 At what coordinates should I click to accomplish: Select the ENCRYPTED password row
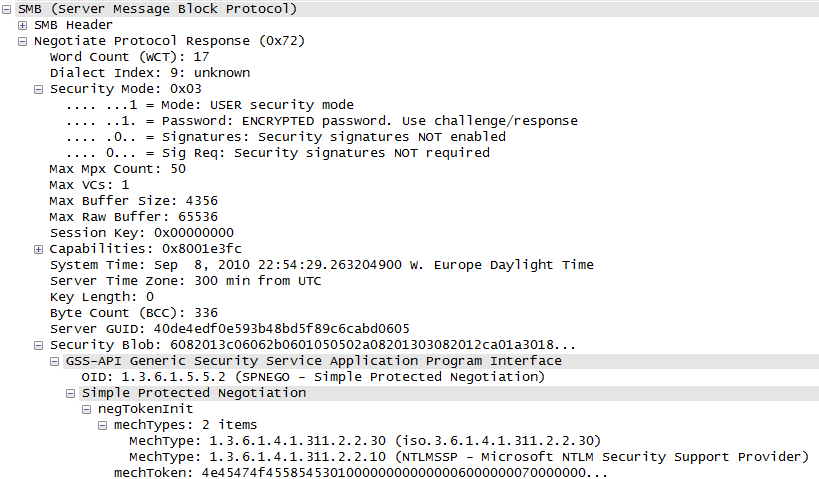[322, 121]
